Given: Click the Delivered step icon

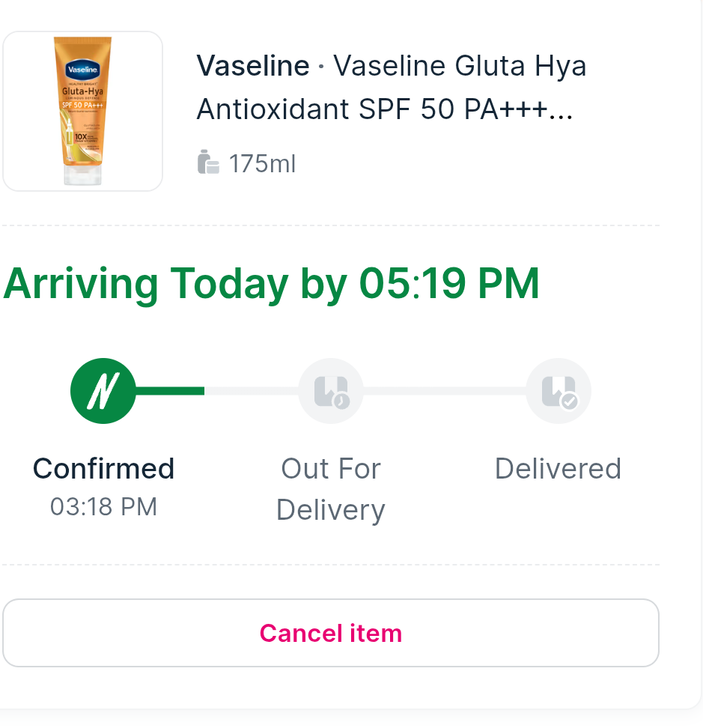Looking at the screenshot, I should 558,391.
